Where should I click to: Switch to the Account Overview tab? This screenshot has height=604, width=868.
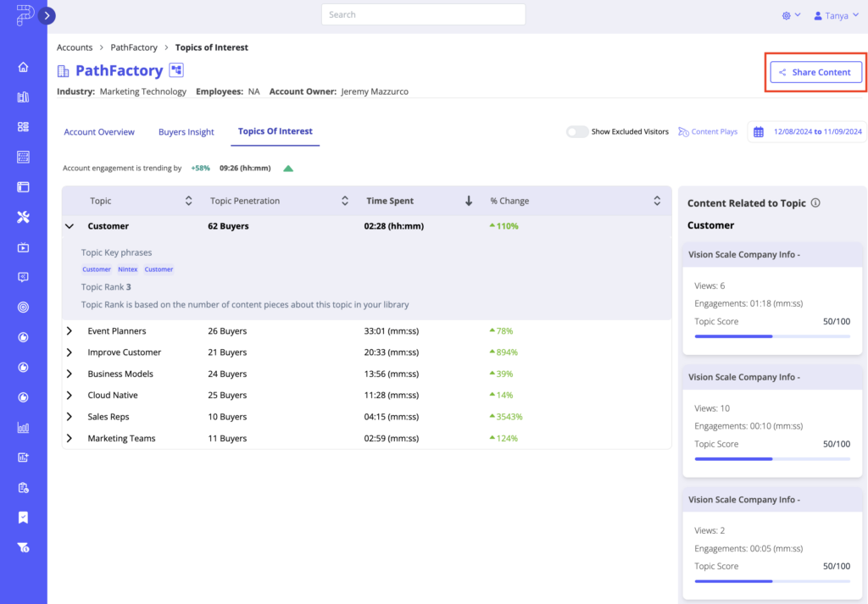(99, 131)
